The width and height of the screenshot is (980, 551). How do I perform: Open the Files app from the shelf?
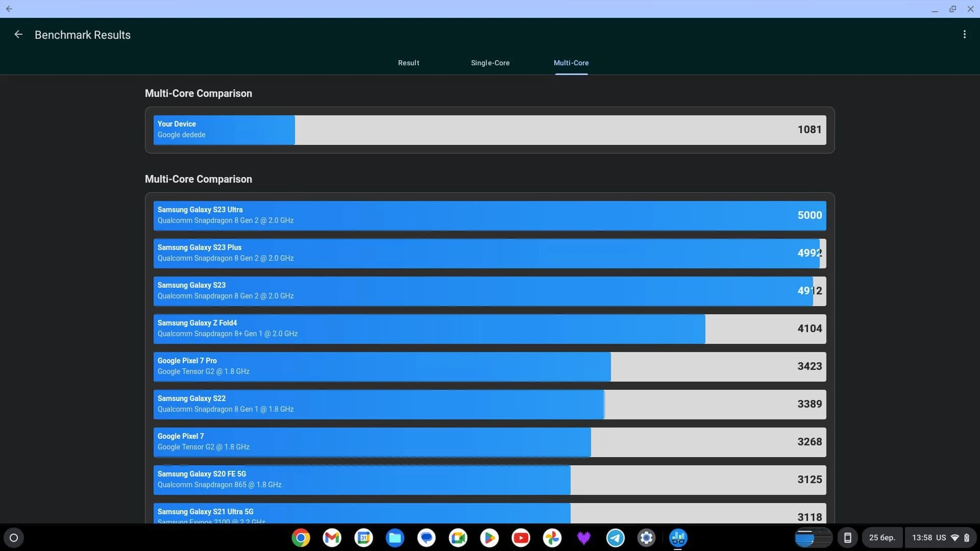(395, 538)
